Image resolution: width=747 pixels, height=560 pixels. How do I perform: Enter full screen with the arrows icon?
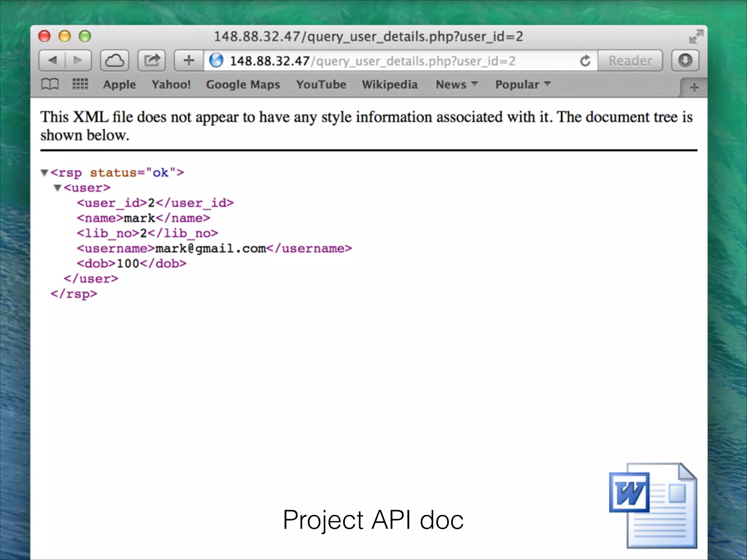click(696, 37)
